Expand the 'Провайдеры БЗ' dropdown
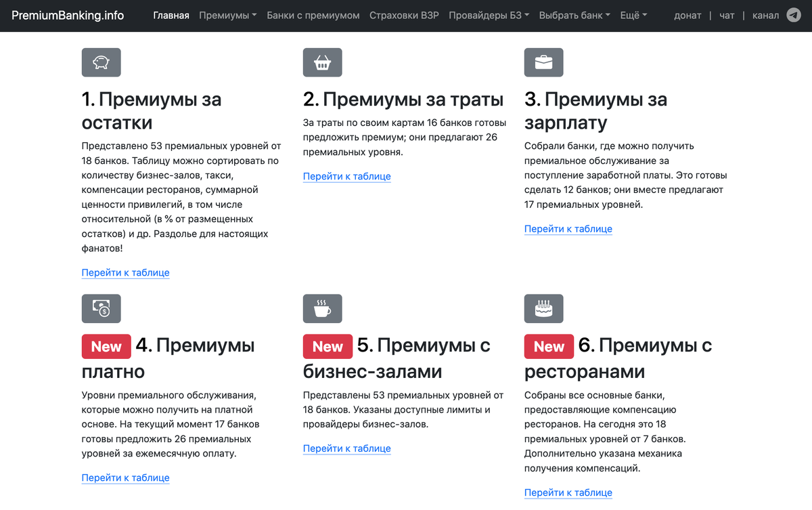 (x=489, y=15)
